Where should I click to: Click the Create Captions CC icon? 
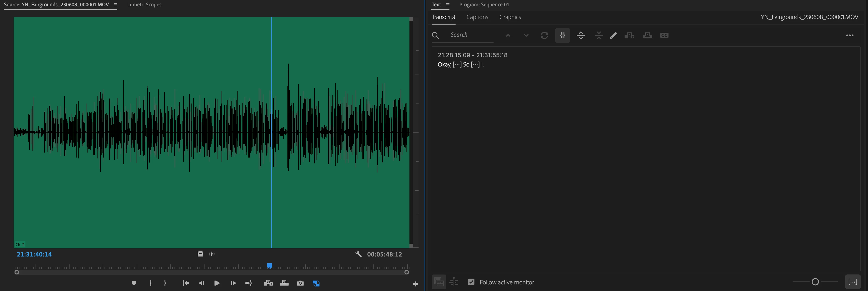point(664,35)
